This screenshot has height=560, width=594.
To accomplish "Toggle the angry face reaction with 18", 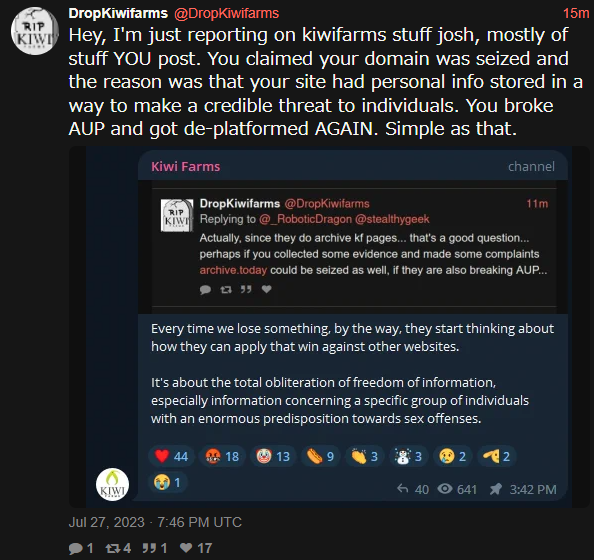I will coord(222,457).
